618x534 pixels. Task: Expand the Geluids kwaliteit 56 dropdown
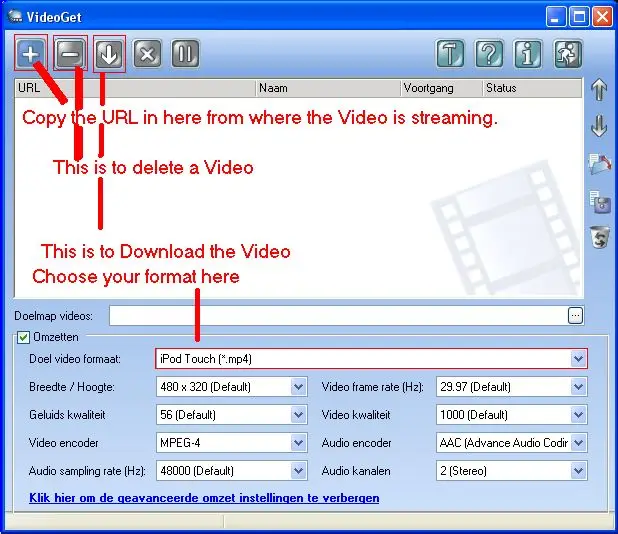[298, 415]
